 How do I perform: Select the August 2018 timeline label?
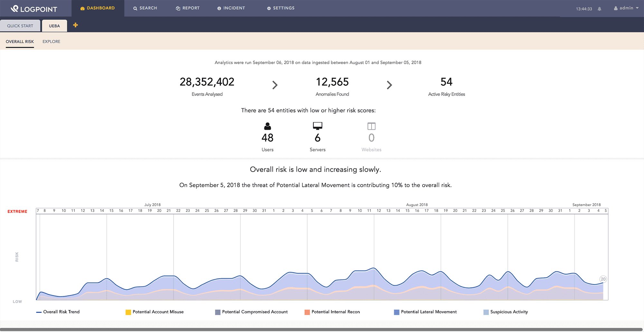pyautogui.click(x=417, y=205)
